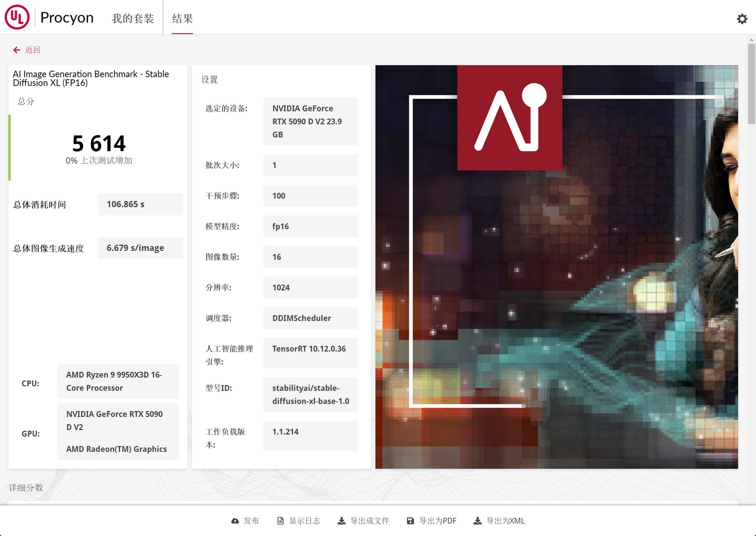
Task: Click the Procyon app title
Action: [x=67, y=17]
